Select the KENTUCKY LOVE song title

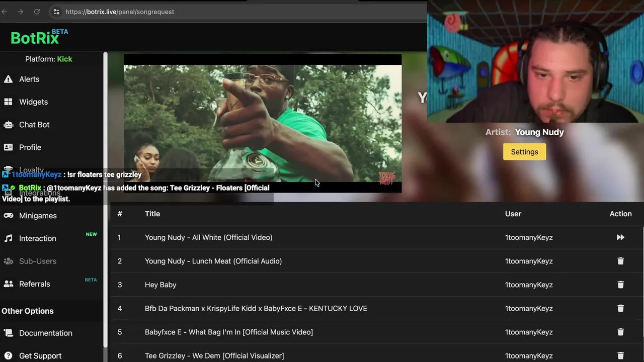pyautogui.click(x=256, y=308)
